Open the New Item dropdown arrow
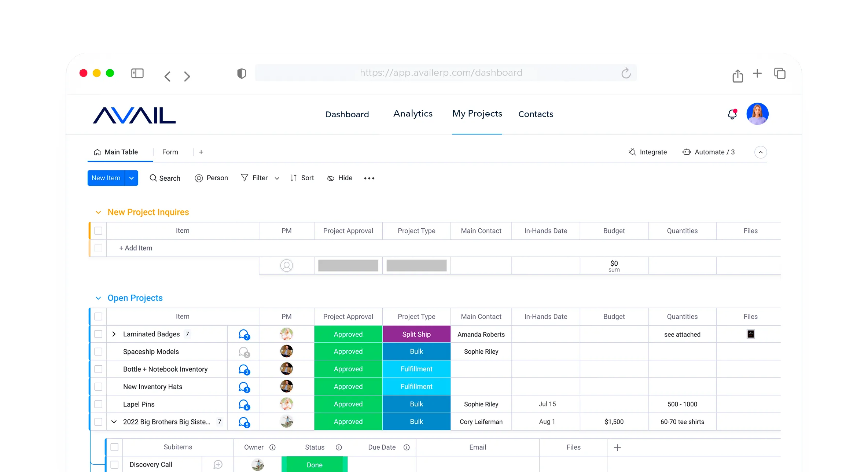868x472 pixels. (131, 178)
